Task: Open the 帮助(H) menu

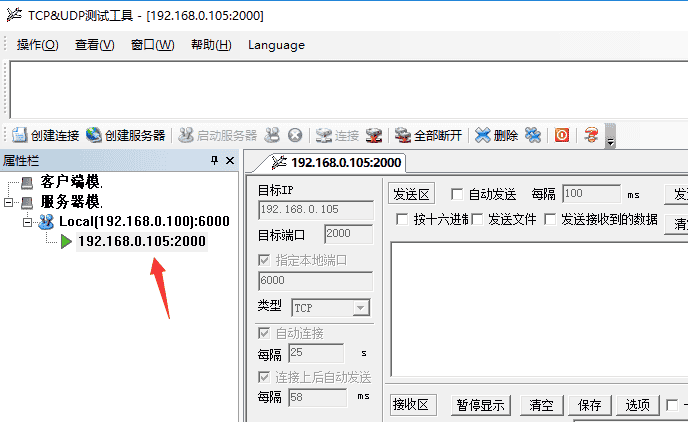Action: [211, 45]
